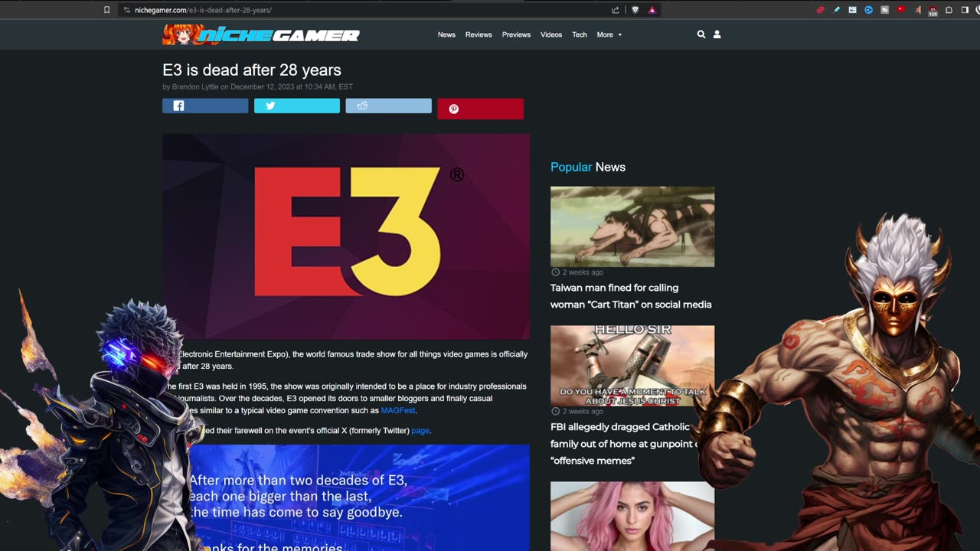Click the nichegamer.com address bar URL
The width and height of the screenshot is (980, 551).
(203, 10)
